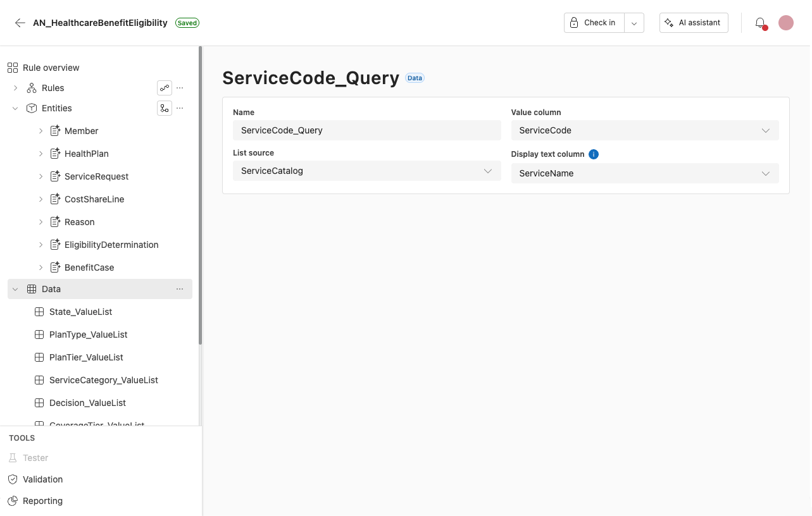Viewport: 812px width, 516px height.
Task: Select PlanTier_ValueList in the tree
Action: point(86,357)
